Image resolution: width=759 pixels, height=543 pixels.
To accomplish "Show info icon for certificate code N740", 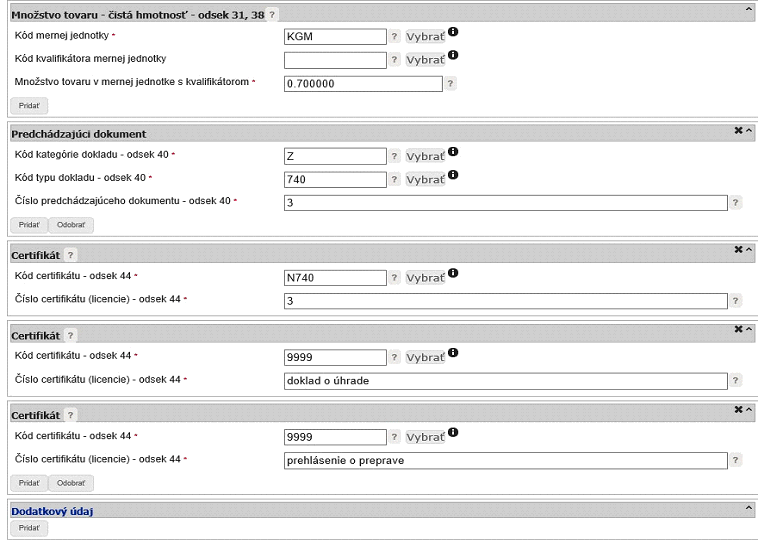I will (453, 273).
